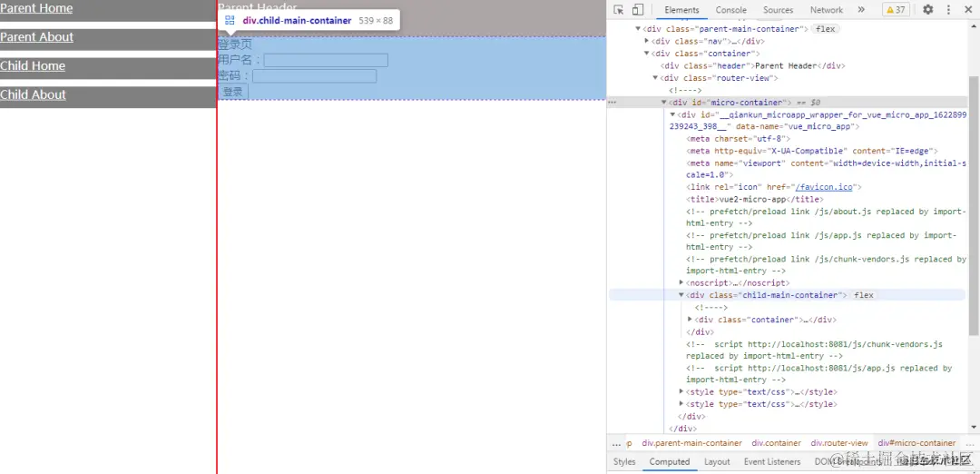Select the meta charset utf-8 node
Screen dimensions: 980x474
738,139
